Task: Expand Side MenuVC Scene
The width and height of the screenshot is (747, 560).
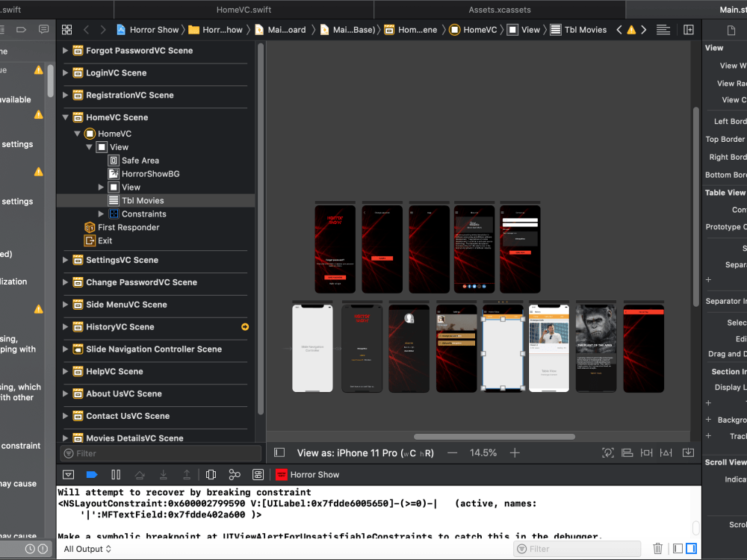Action: 65,305
